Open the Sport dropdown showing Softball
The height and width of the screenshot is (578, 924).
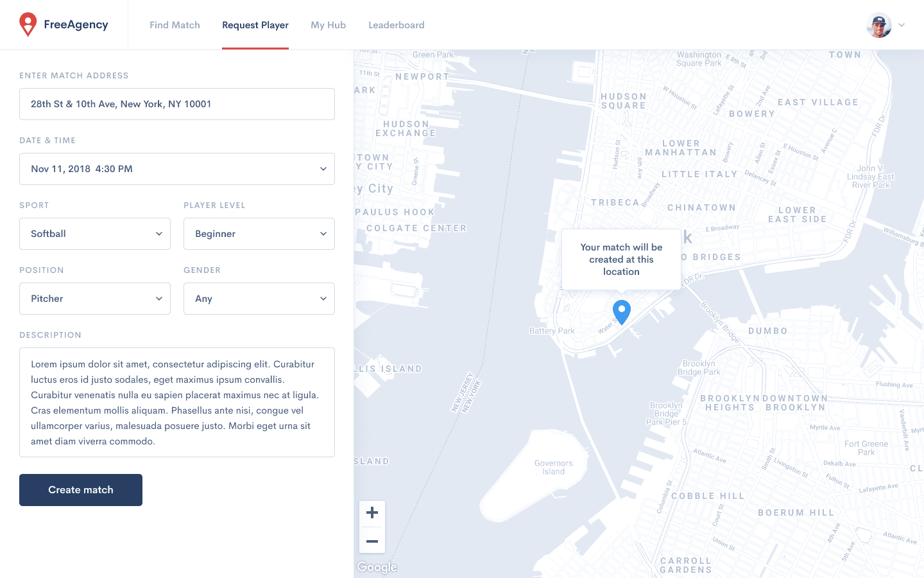95,234
